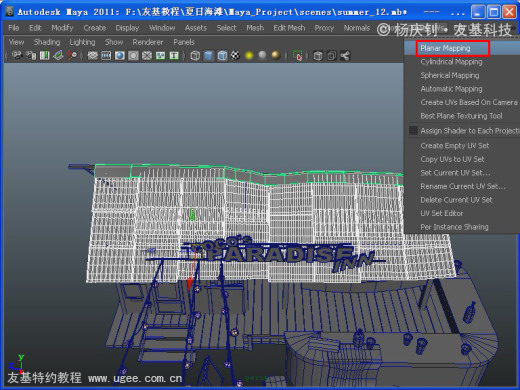Click the Maya application icon in title bar
Screen dimensions: 520x390
pos(10,12)
